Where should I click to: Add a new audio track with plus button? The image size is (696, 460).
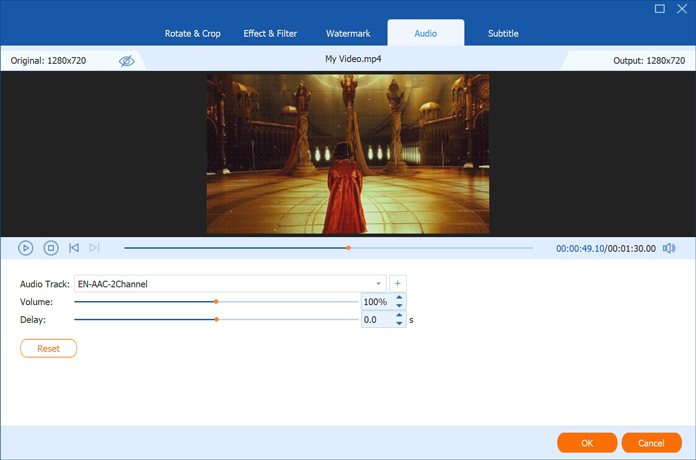[397, 284]
